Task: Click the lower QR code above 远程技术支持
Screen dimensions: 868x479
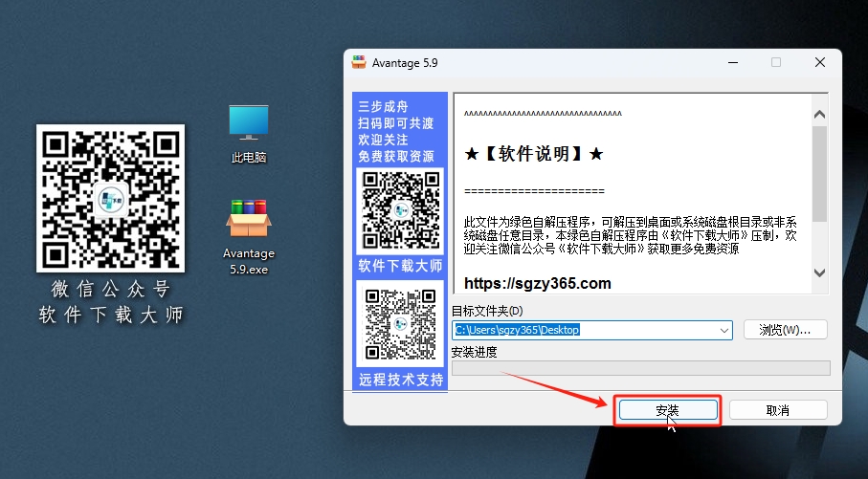Action: pos(400,323)
